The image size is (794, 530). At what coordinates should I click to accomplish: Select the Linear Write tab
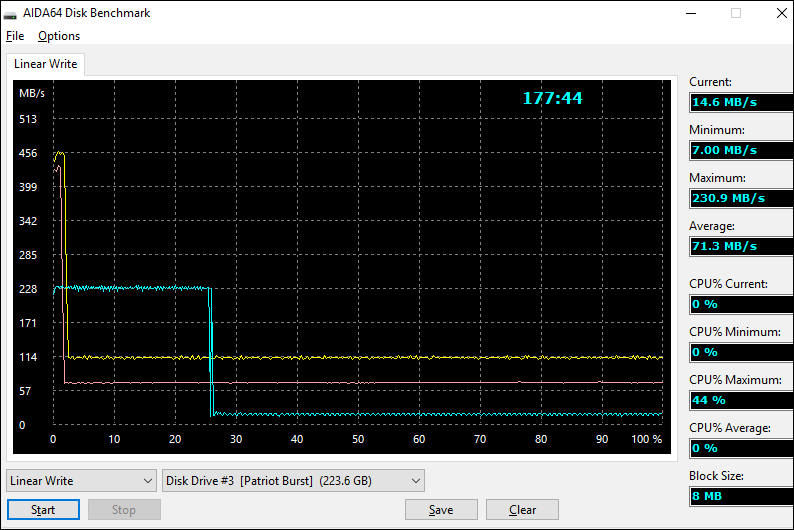tap(46, 64)
